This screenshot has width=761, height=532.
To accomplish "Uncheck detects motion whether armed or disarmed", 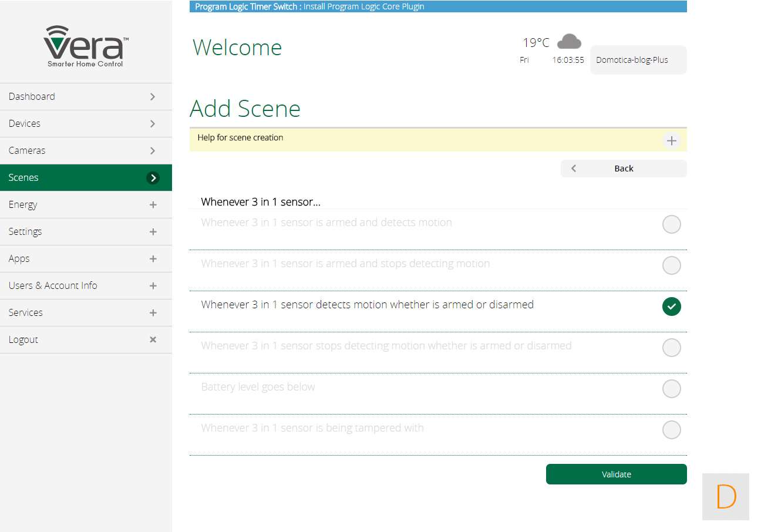I will pyautogui.click(x=671, y=307).
